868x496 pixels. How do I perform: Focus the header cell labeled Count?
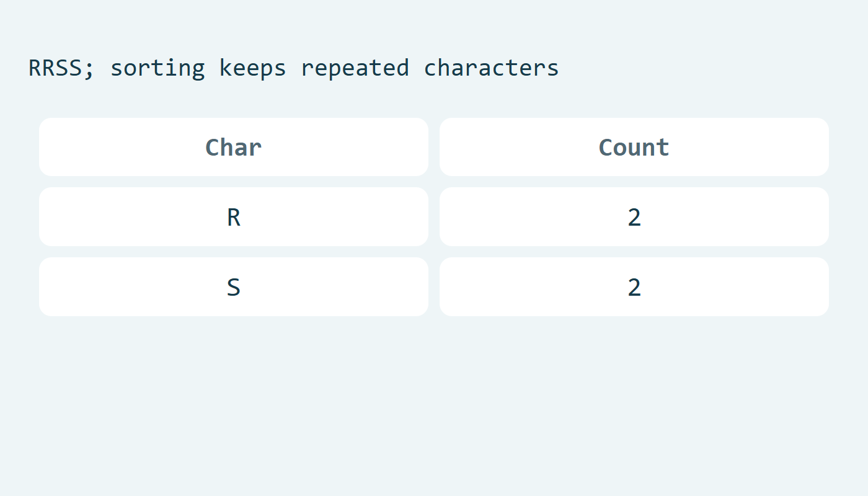pyautogui.click(x=634, y=147)
